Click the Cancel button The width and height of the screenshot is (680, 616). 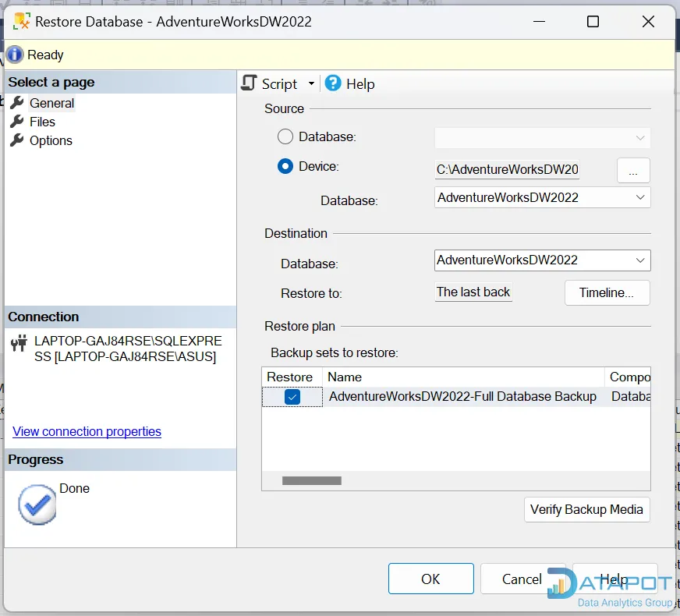(x=522, y=579)
